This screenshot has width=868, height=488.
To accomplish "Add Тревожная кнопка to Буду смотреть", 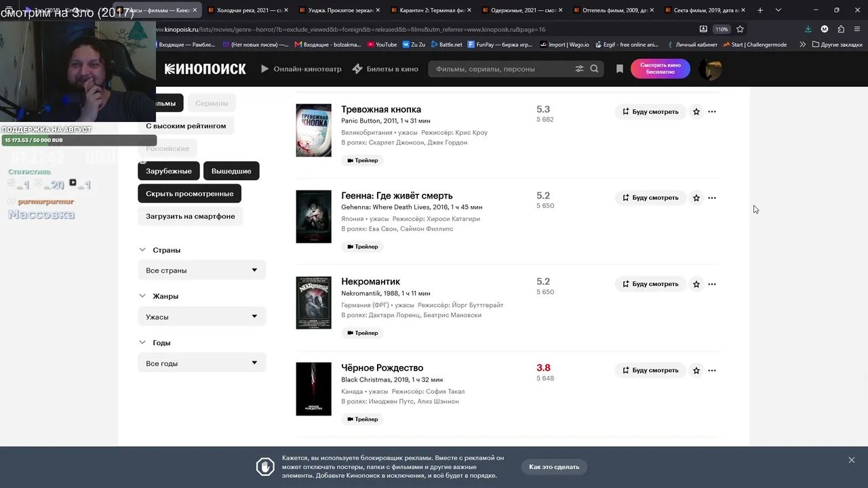I will [x=650, y=112].
